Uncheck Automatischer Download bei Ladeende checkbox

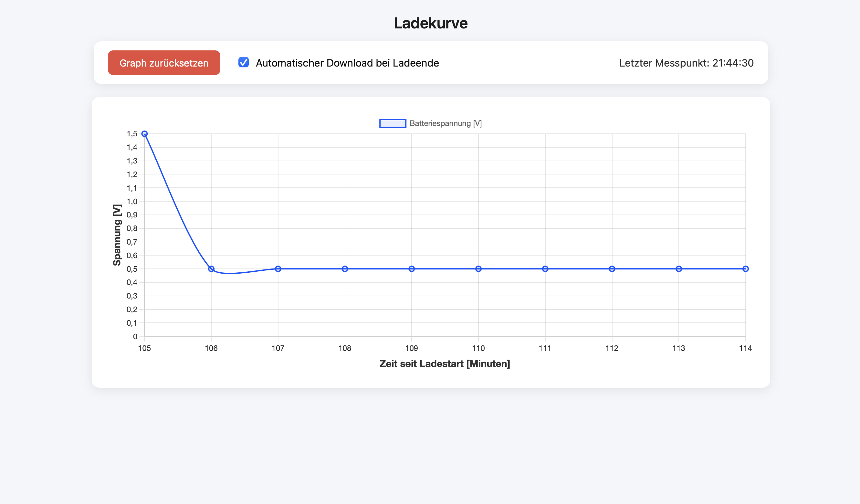pos(243,62)
